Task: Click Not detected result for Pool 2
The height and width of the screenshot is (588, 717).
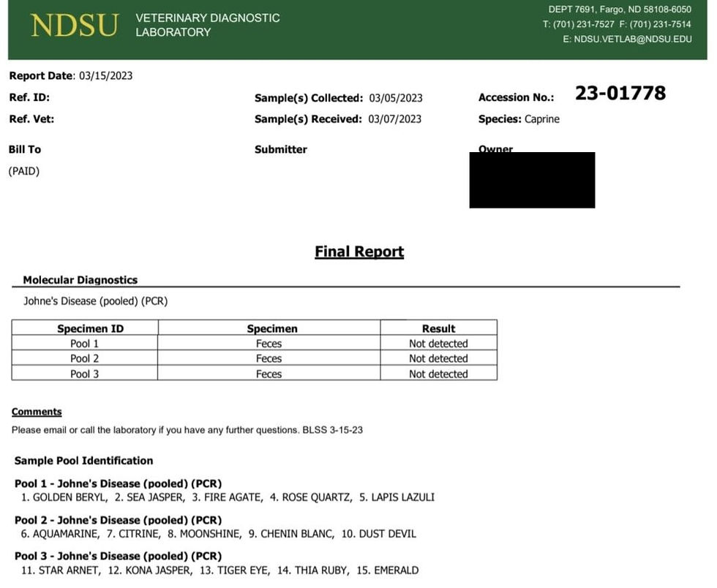Action: (438, 358)
